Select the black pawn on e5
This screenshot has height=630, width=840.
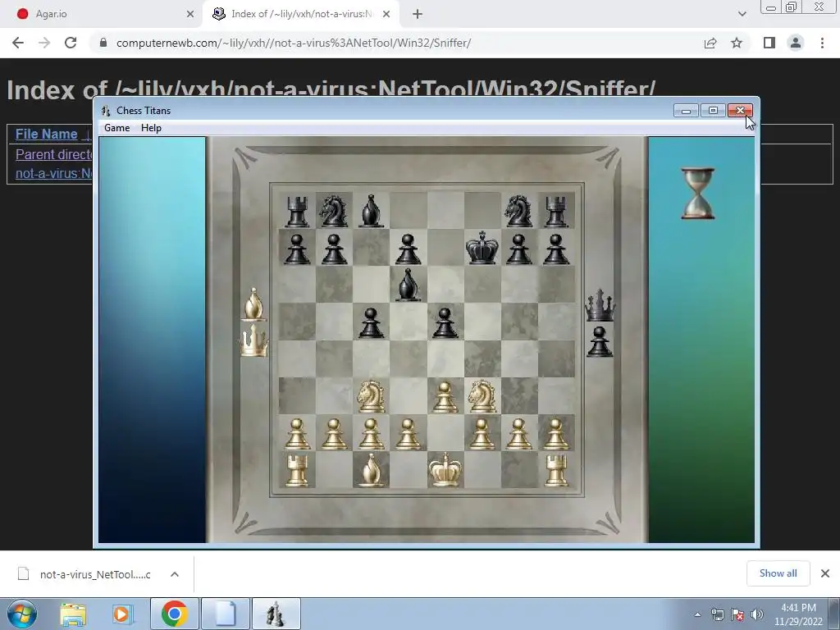point(445,322)
